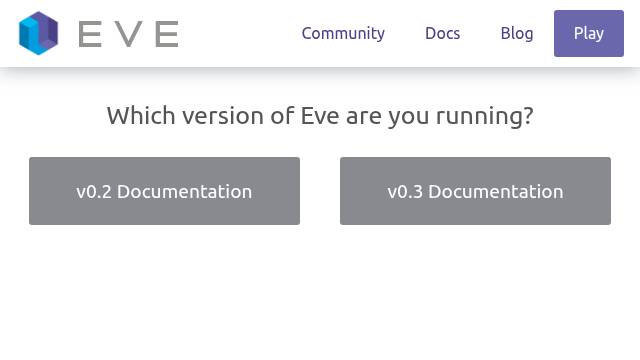Click the EVE wordmark text
Viewport: 640px width, 360px height.
coord(128,34)
